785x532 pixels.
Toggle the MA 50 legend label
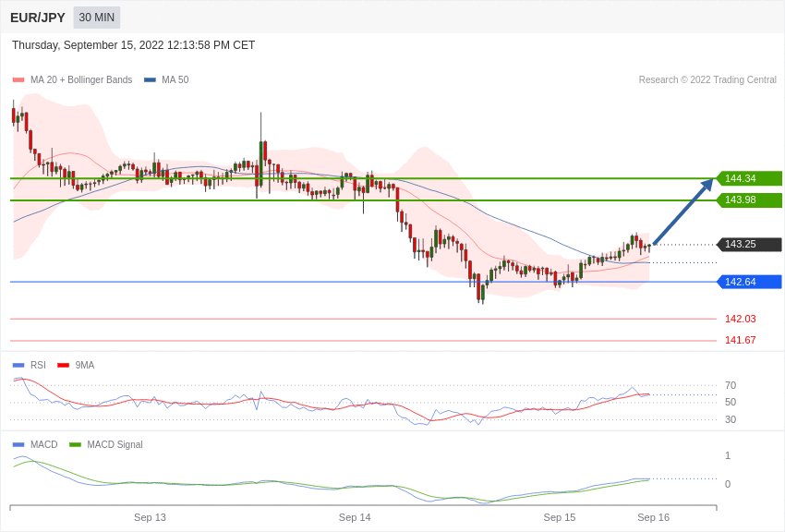click(175, 79)
